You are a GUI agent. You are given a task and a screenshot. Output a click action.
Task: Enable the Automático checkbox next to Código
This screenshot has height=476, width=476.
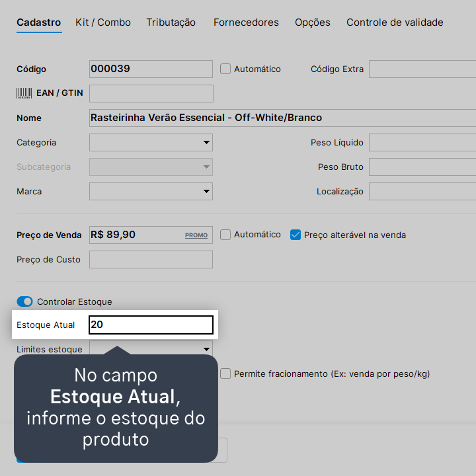(225, 69)
